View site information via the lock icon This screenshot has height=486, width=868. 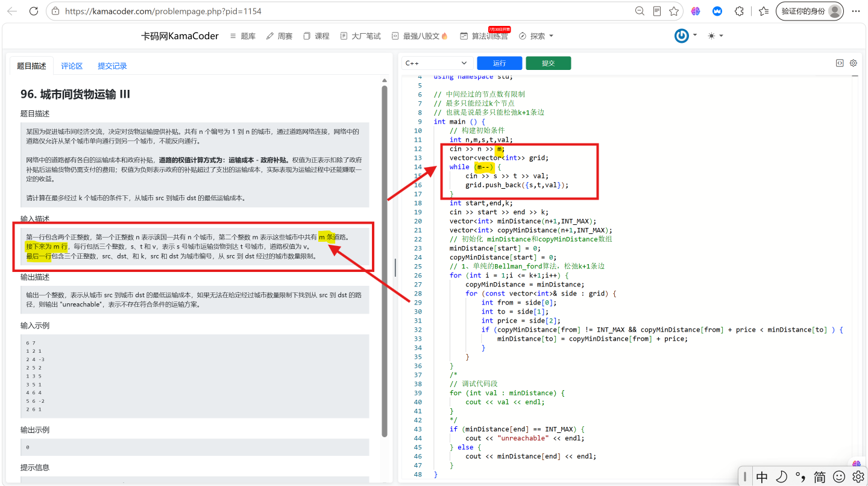55,11
